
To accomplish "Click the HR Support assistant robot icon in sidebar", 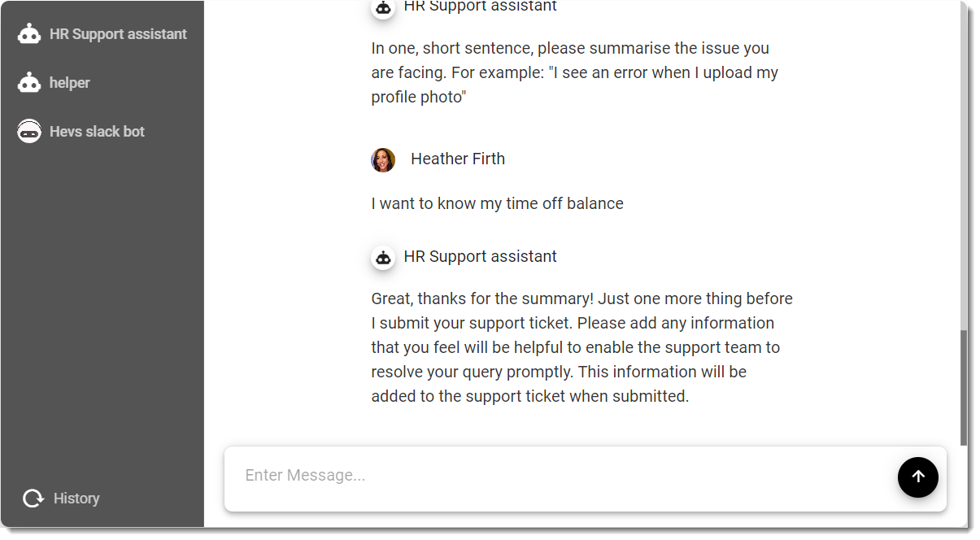I will point(29,33).
